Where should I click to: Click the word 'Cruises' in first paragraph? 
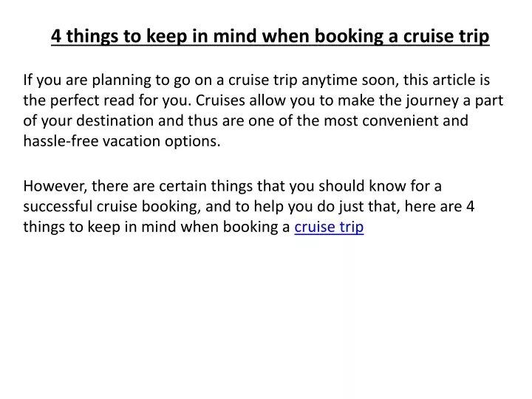(x=220, y=100)
